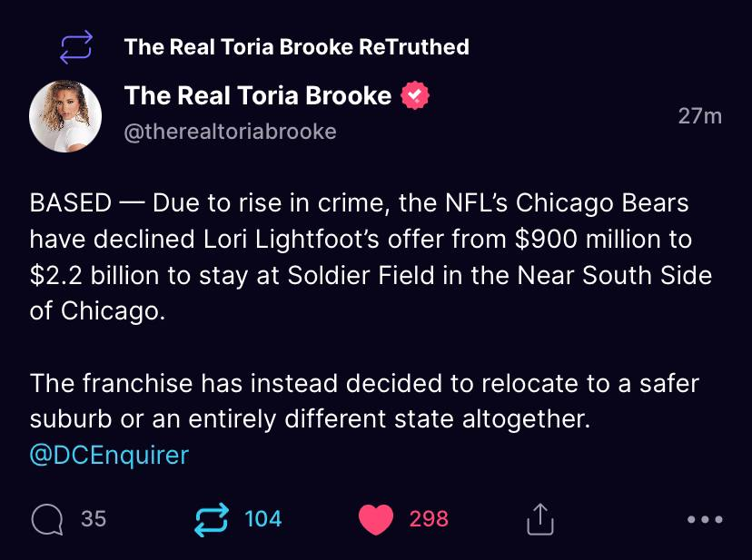Open the @DCEnquirer mention link
This screenshot has height=560, width=752.
pos(109,455)
